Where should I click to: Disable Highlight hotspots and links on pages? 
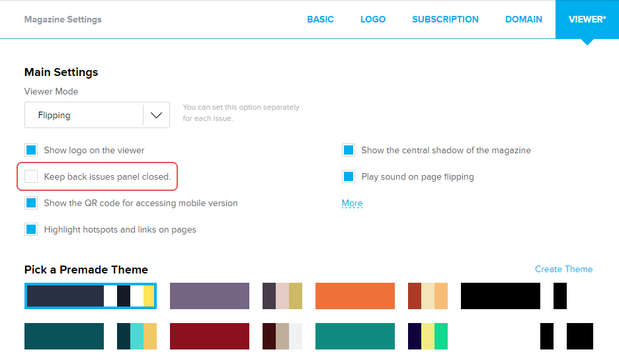(x=31, y=229)
